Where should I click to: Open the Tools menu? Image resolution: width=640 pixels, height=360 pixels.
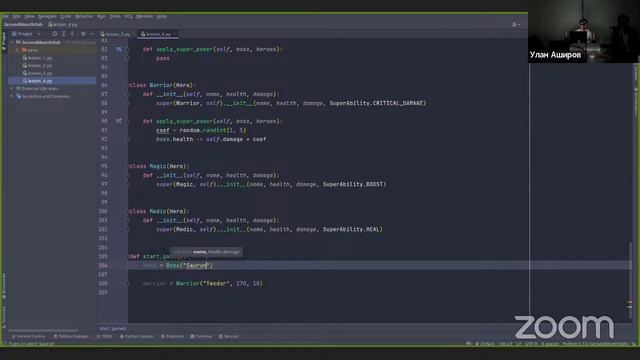click(115, 17)
